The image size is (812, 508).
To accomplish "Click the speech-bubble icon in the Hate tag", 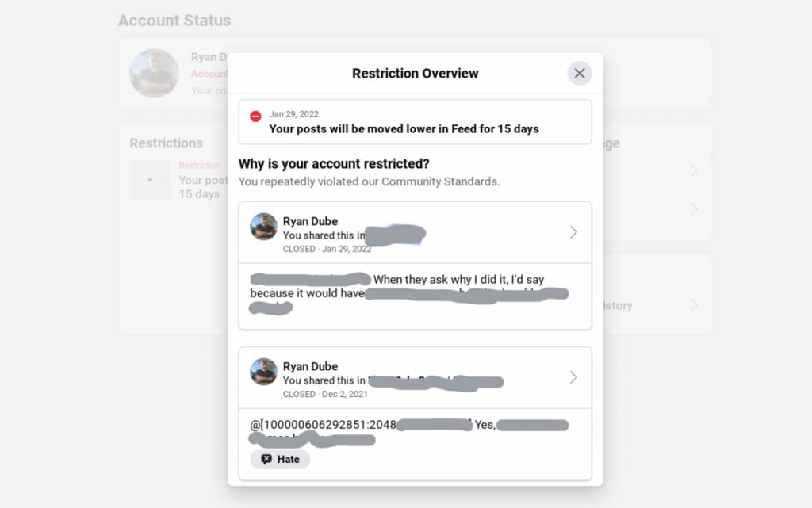I will pos(266,459).
